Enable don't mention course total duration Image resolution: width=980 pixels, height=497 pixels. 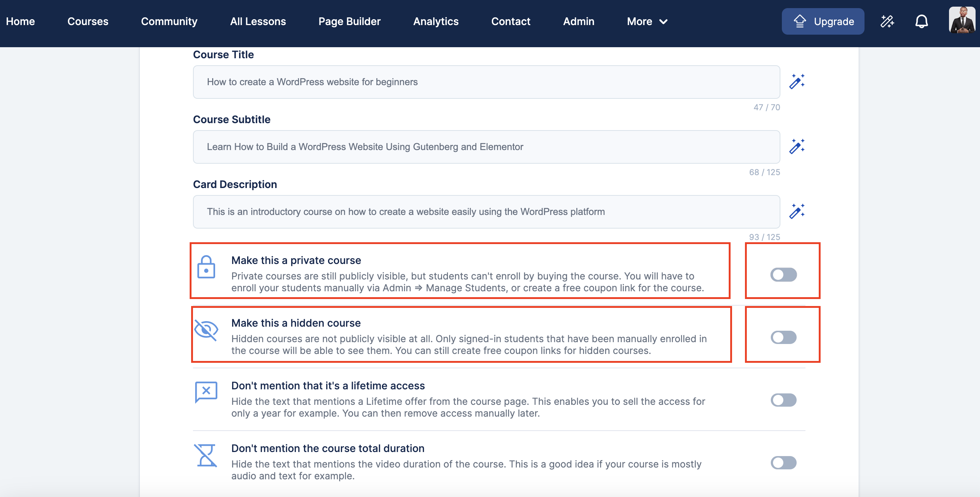point(783,463)
